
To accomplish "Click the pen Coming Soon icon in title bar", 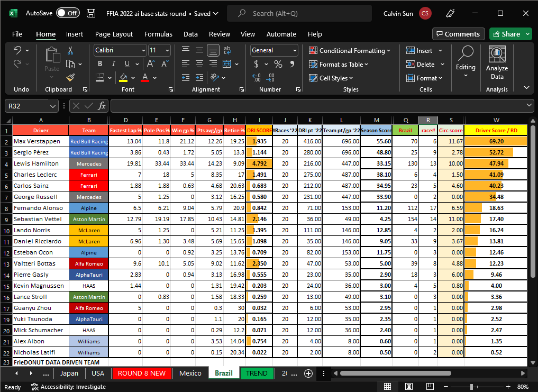I will [450, 13].
